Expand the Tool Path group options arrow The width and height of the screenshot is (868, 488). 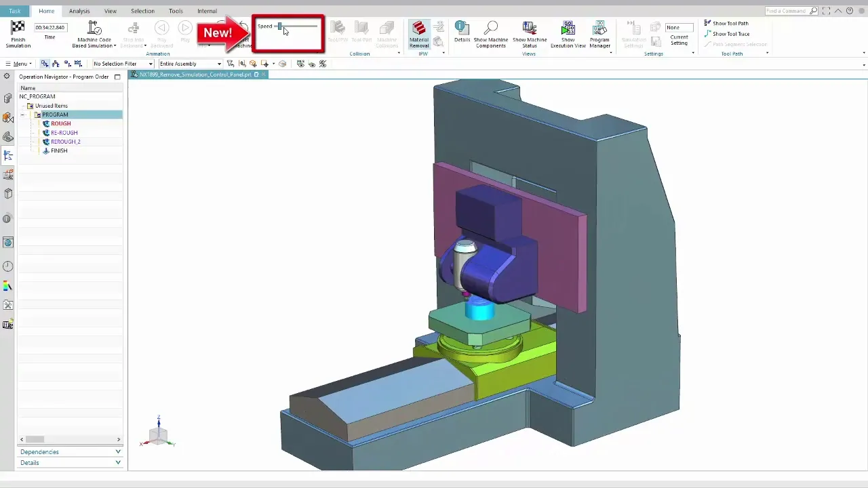[767, 54]
